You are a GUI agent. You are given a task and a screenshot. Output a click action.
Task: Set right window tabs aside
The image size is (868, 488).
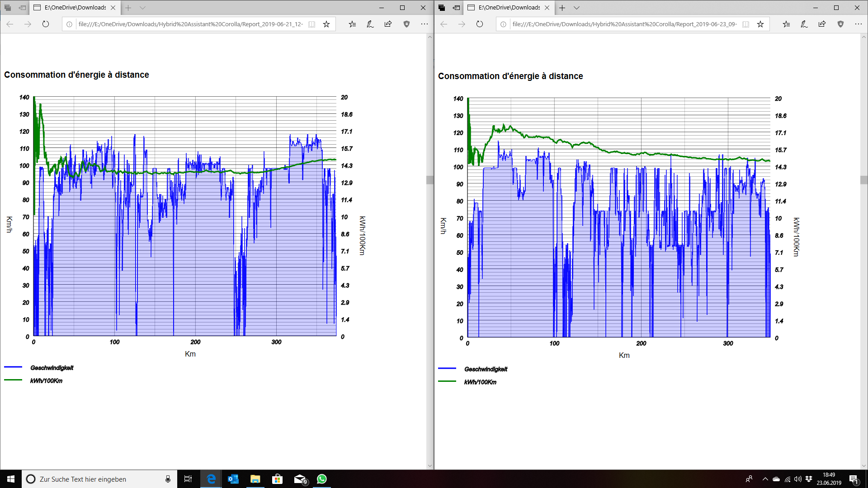[x=456, y=8]
